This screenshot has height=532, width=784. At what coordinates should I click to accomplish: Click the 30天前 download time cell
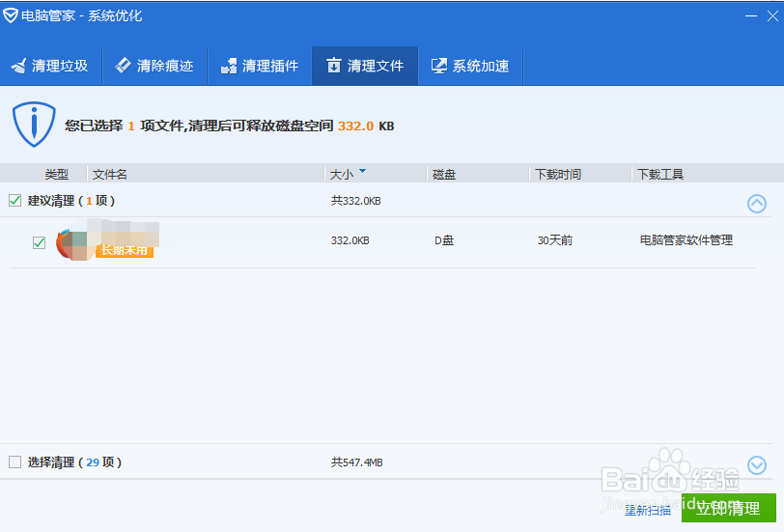555,240
